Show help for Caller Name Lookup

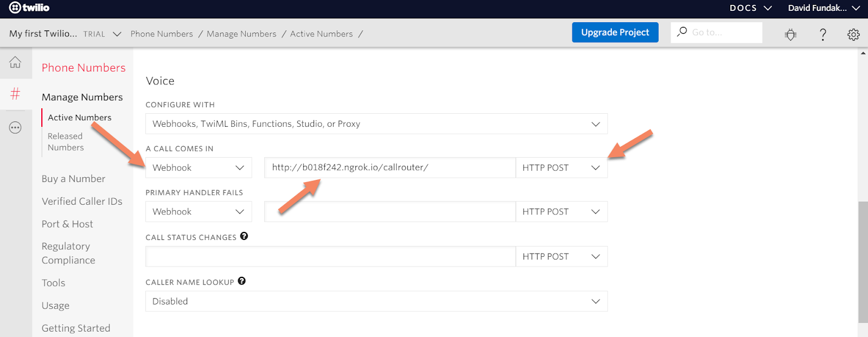click(242, 281)
